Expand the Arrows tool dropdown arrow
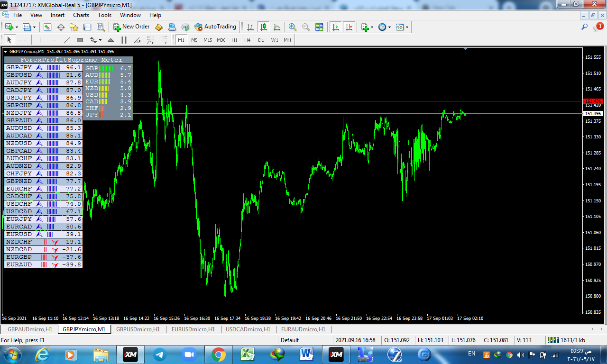The width and height of the screenshot is (607, 364). [100, 40]
